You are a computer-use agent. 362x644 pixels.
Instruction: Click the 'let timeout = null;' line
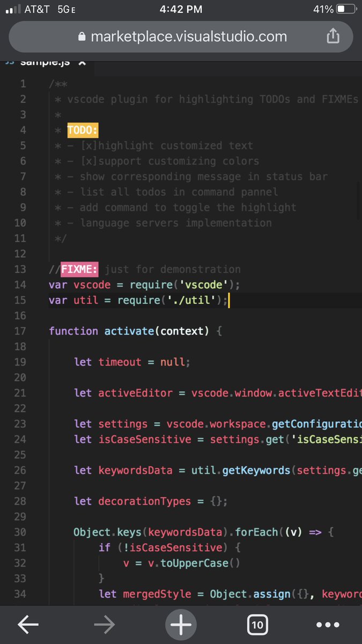[x=132, y=362]
